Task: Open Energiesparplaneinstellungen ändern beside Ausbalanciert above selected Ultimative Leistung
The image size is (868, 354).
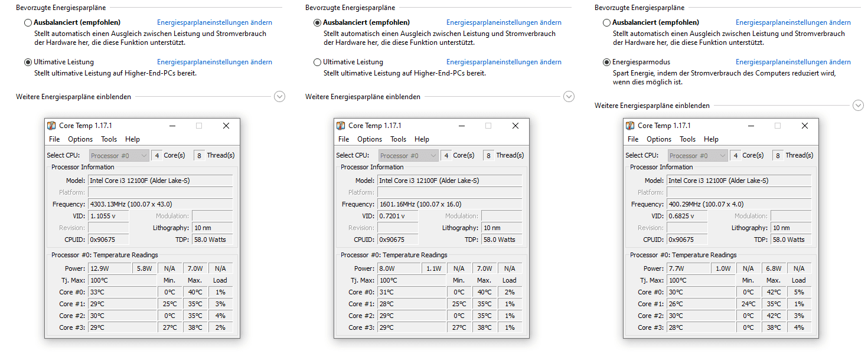Action: tap(214, 22)
